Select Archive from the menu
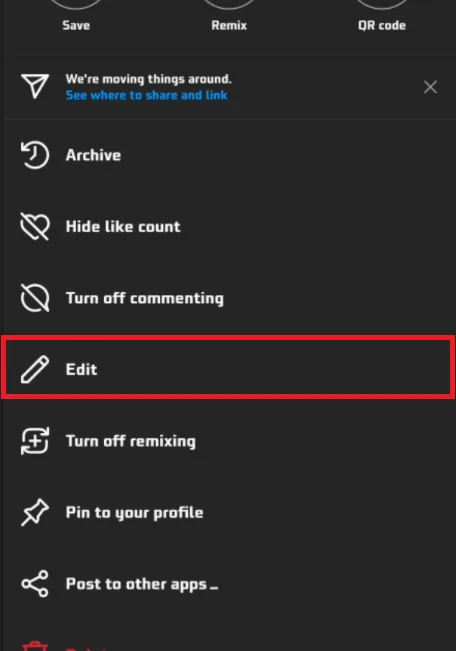This screenshot has width=456, height=651. tap(228, 155)
